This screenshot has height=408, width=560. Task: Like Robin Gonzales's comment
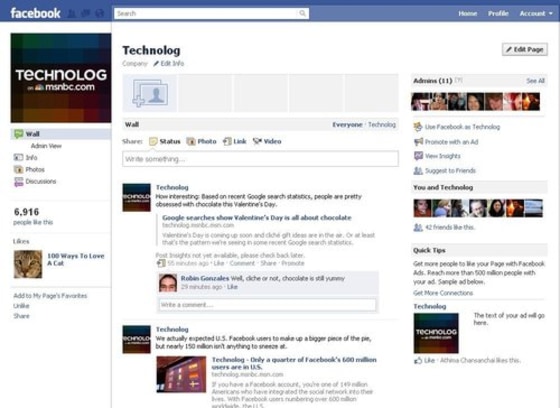click(232, 287)
